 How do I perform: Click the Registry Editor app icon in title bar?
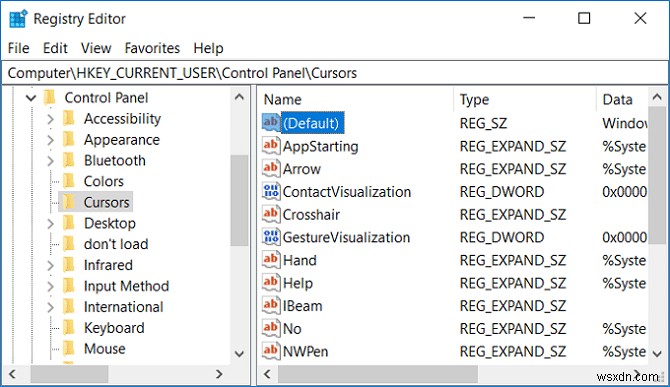pos(18,19)
